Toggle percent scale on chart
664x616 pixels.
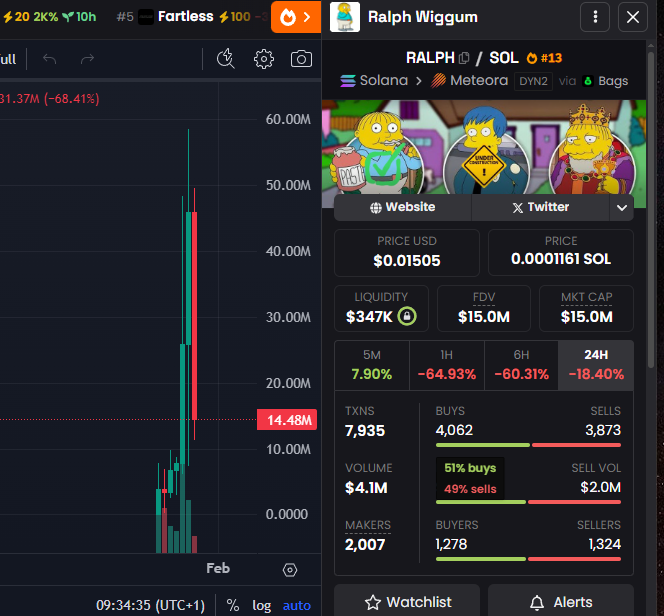pos(232,605)
